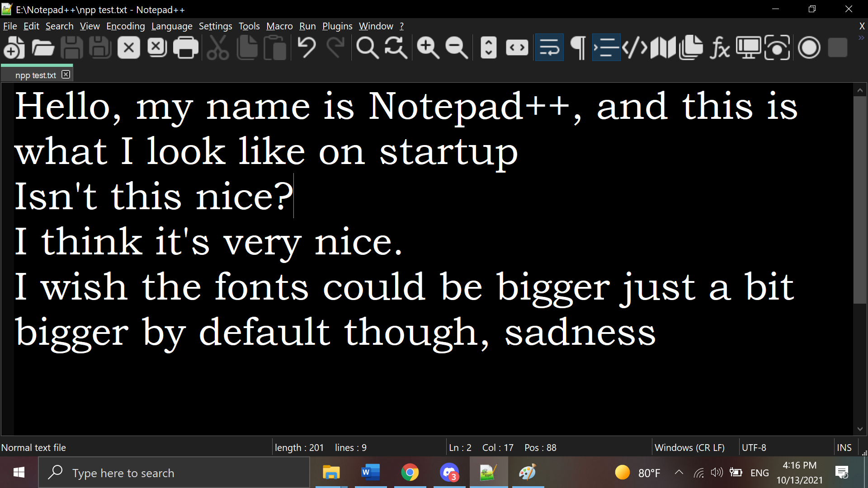This screenshot has width=868, height=488.
Task: Stop macro recording square icon
Action: (x=838, y=47)
